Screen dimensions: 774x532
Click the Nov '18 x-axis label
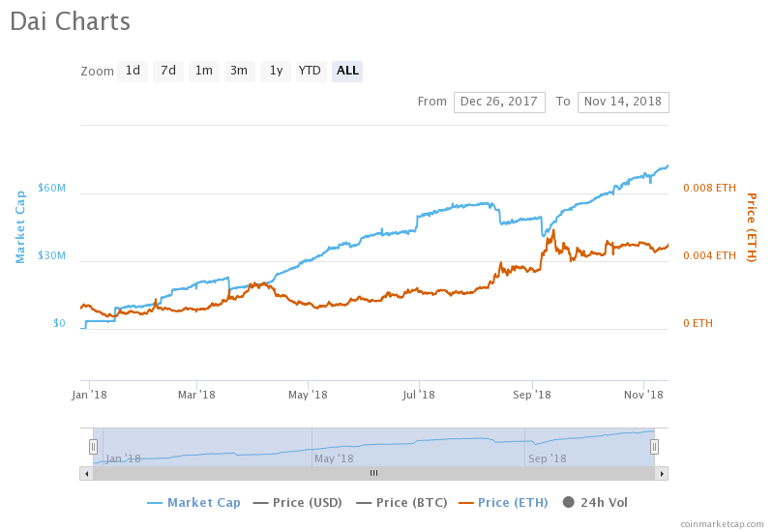click(643, 395)
